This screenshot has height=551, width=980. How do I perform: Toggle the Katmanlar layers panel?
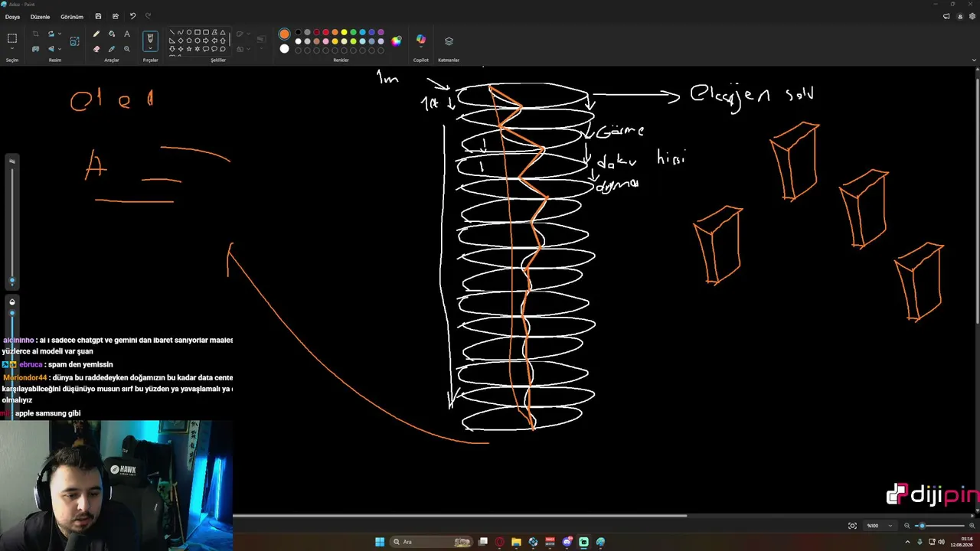click(x=449, y=41)
